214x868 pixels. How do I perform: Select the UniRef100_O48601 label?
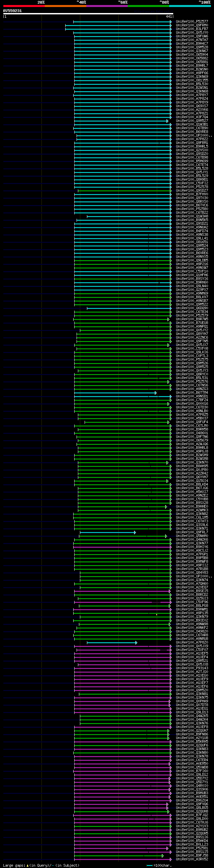(x=192, y=433)
